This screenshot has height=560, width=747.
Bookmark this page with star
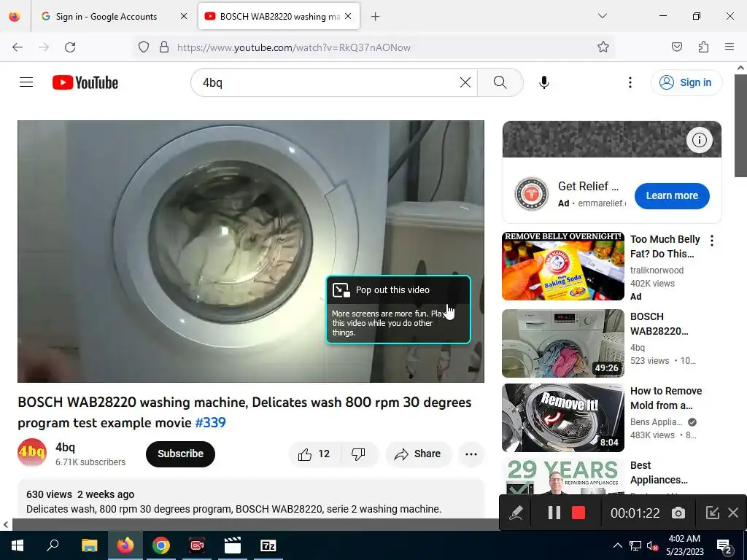(603, 47)
